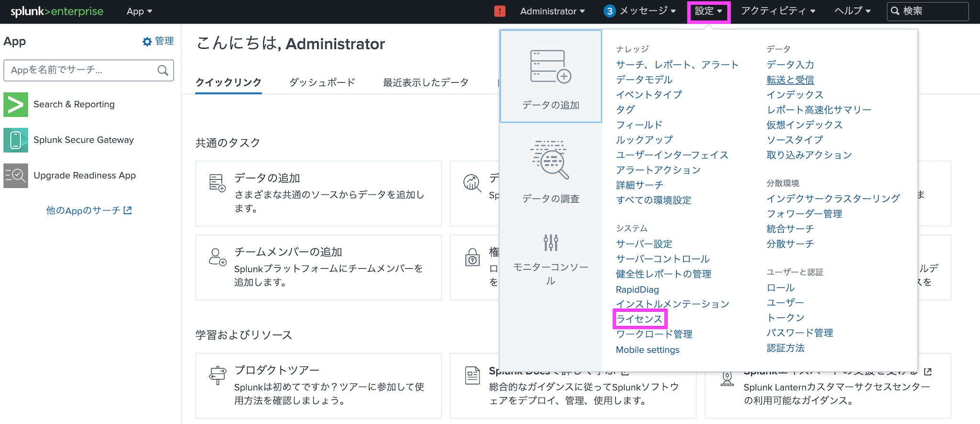Switch to the 最近表示したデータ tab
The height and width of the screenshot is (424, 980).
(425, 82)
